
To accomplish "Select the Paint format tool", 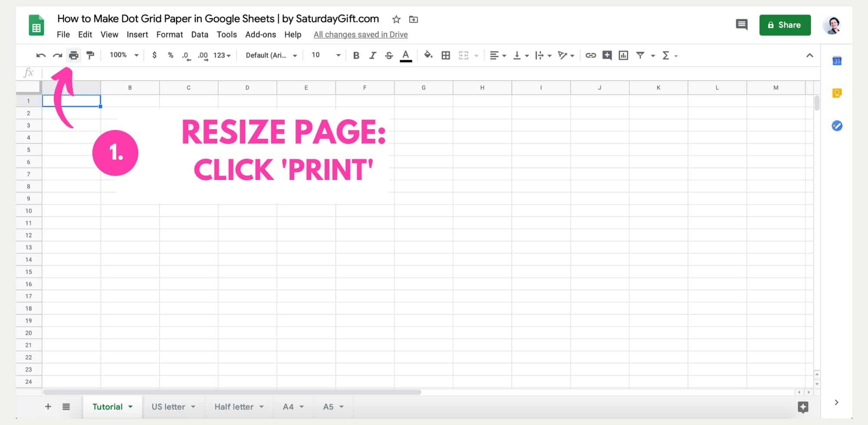I will 90,56.
